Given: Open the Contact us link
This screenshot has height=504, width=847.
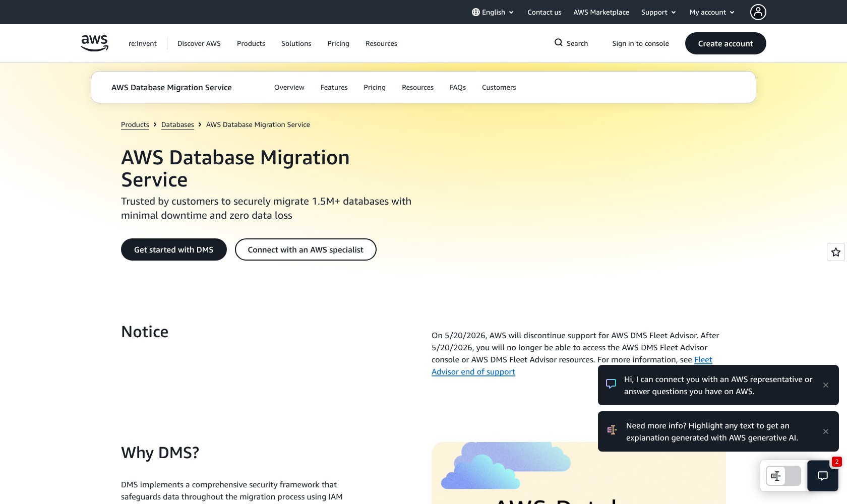Looking at the screenshot, I should [544, 12].
